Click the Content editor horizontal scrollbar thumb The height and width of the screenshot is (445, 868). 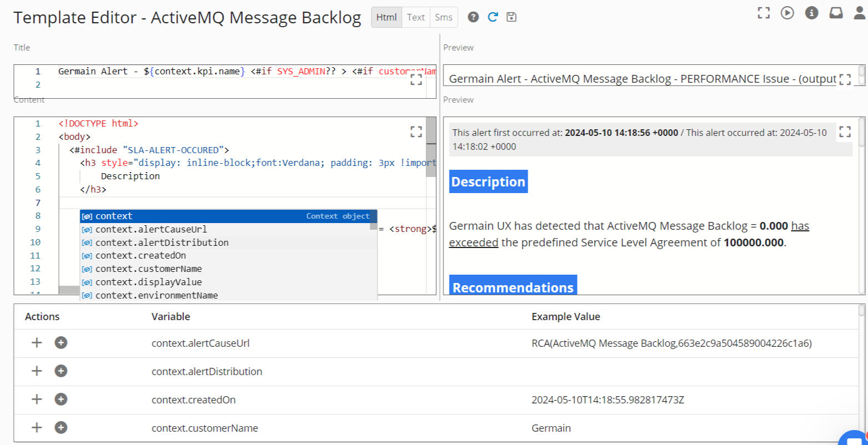[x=69, y=290]
